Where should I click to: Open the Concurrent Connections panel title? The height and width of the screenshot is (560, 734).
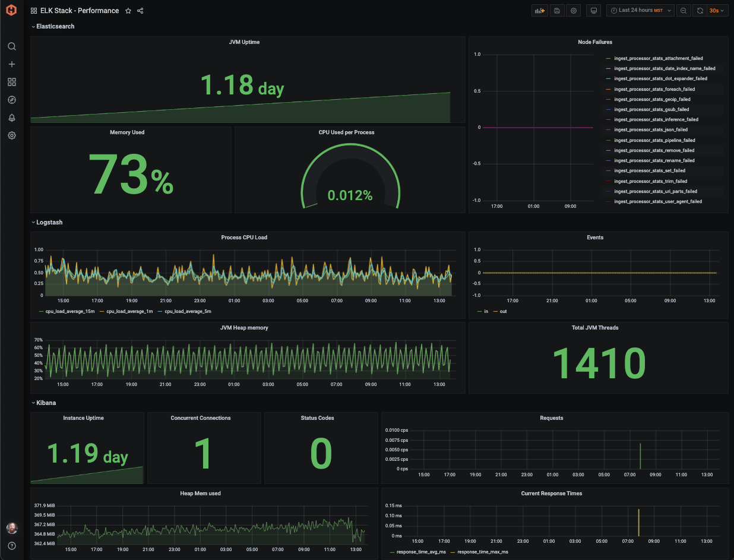click(201, 418)
